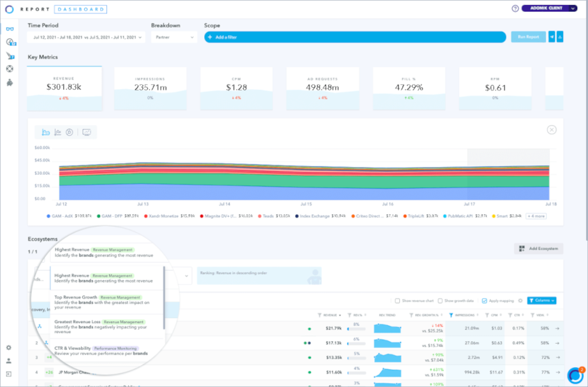Select Highest Revenue option in list
This screenshot has width=588, height=387.
(107, 278)
